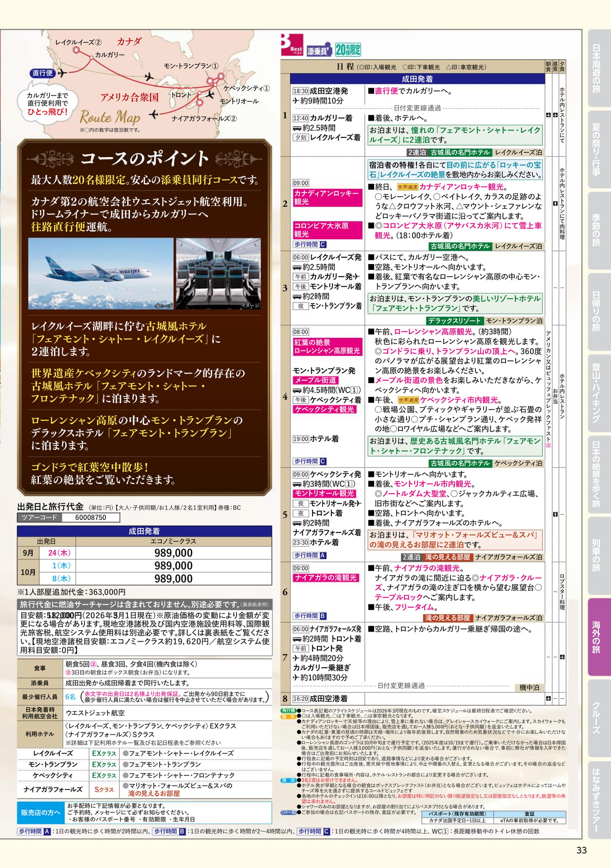Screen dimensions: 611x868
Task: Select departure date 10月 8(木)
Action: [61, 579]
